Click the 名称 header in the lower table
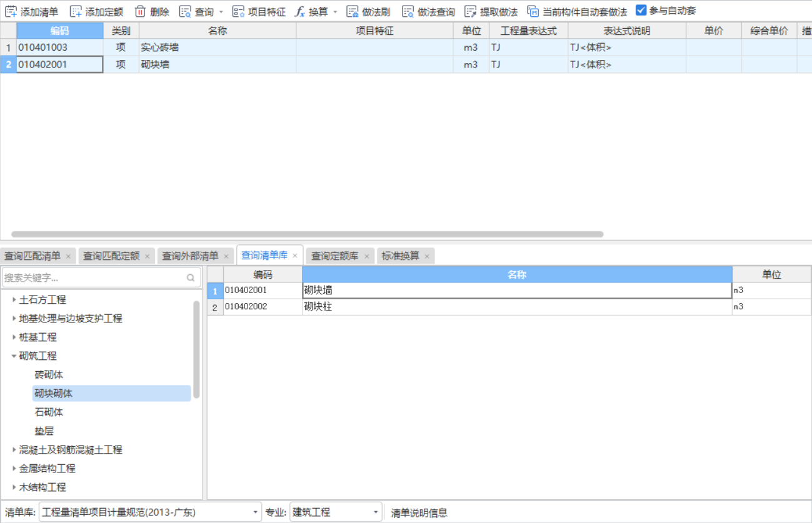 tap(517, 274)
